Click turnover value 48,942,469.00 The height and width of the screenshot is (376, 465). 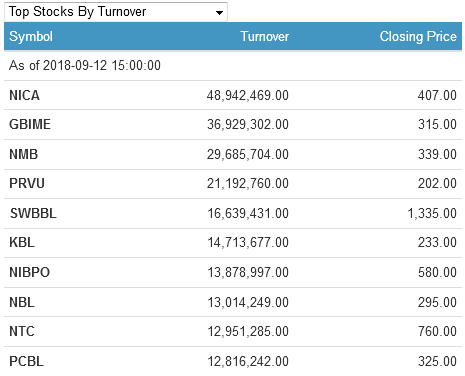(x=248, y=95)
